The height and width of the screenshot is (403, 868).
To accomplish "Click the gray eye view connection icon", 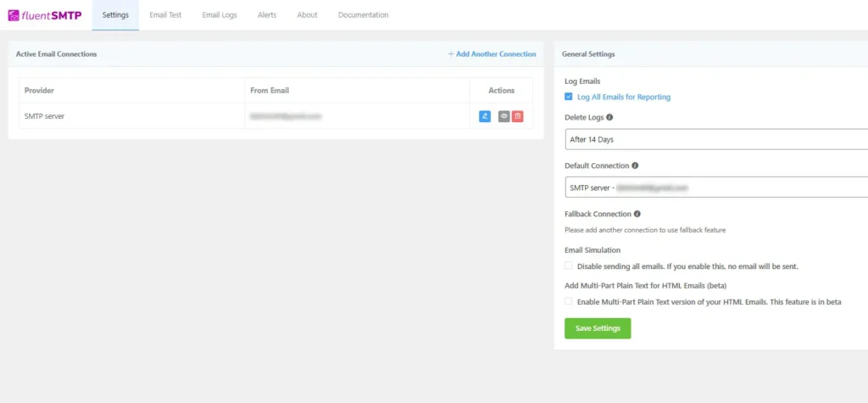I will 504,116.
